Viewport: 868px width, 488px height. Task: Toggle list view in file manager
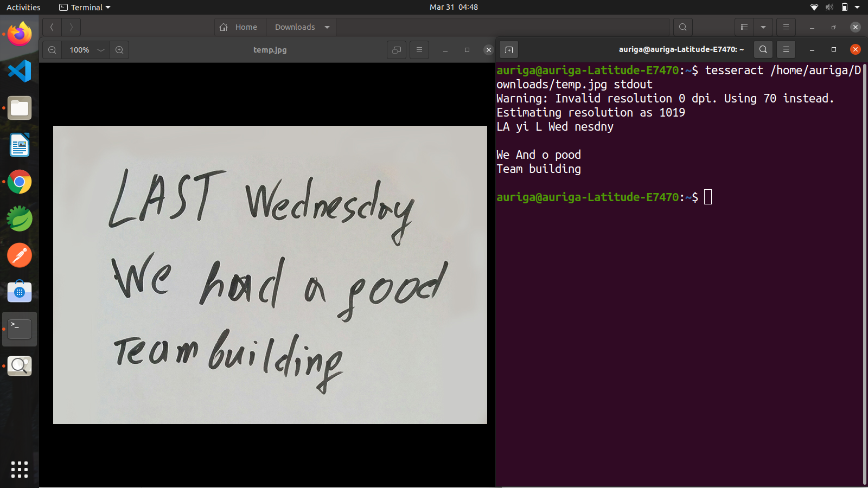744,27
